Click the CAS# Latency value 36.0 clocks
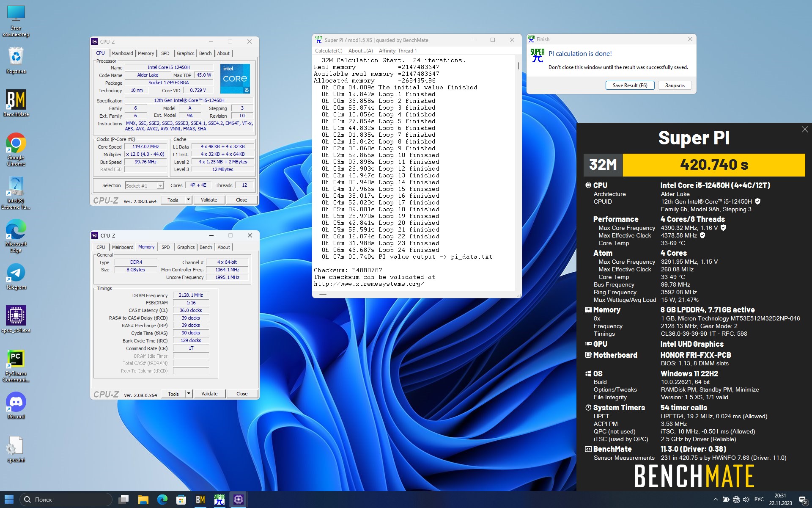812x508 pixels. click(x=191, y=310)
